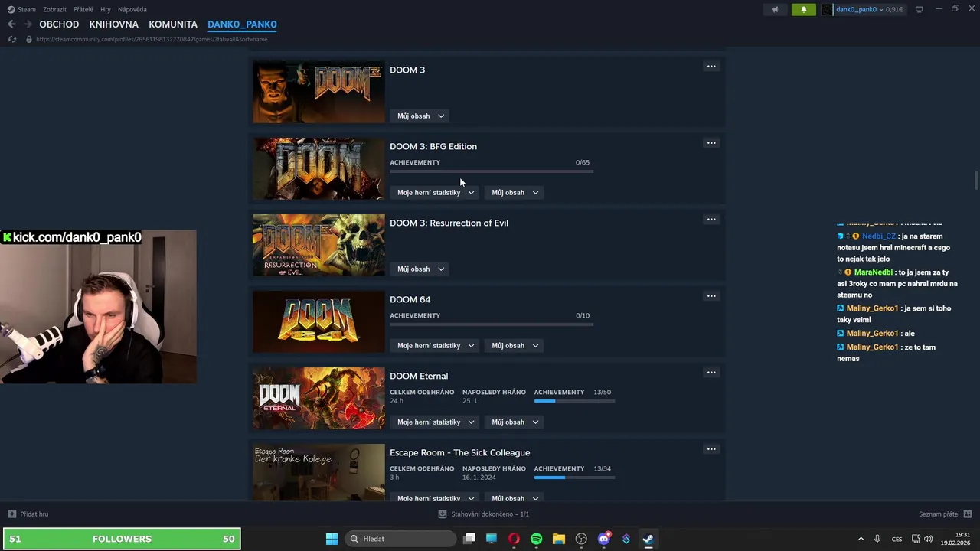Open the three-dot menu for DOOM 3: BFG Edition
The image size is (980, 551).
click(711, 143)
